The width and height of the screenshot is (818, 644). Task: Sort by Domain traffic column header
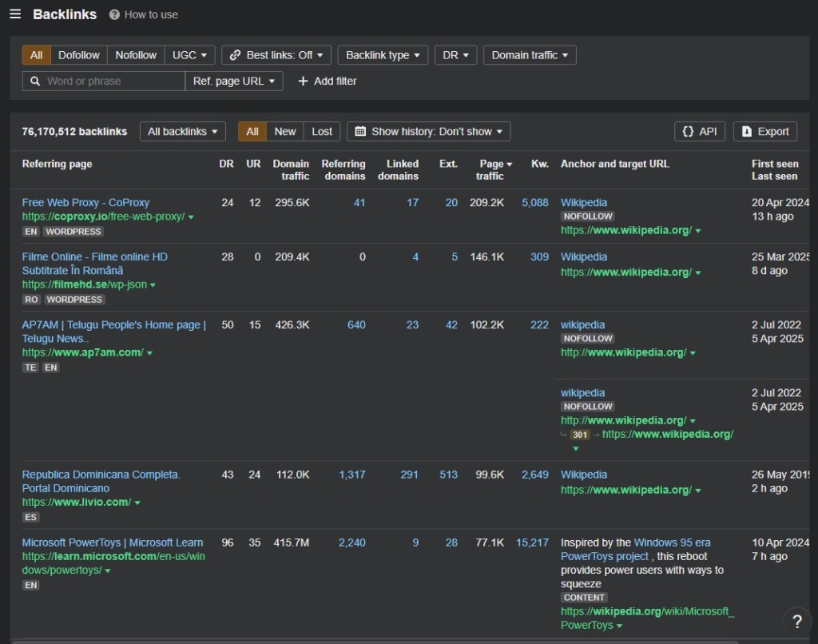(x=291, y=170)
